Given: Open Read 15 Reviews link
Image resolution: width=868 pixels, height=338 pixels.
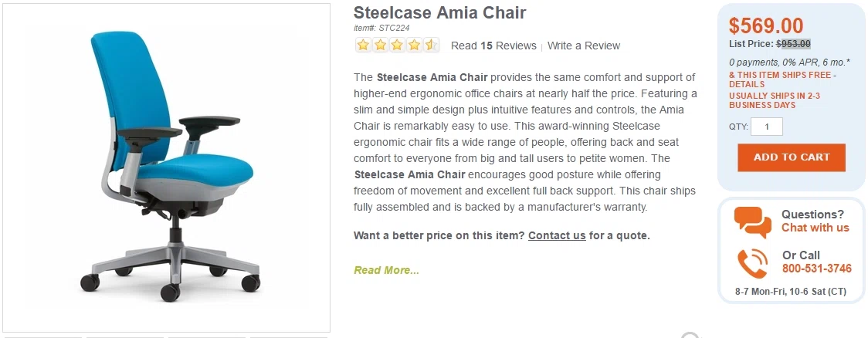Looking at the screenshot, I should click(493, 46).
